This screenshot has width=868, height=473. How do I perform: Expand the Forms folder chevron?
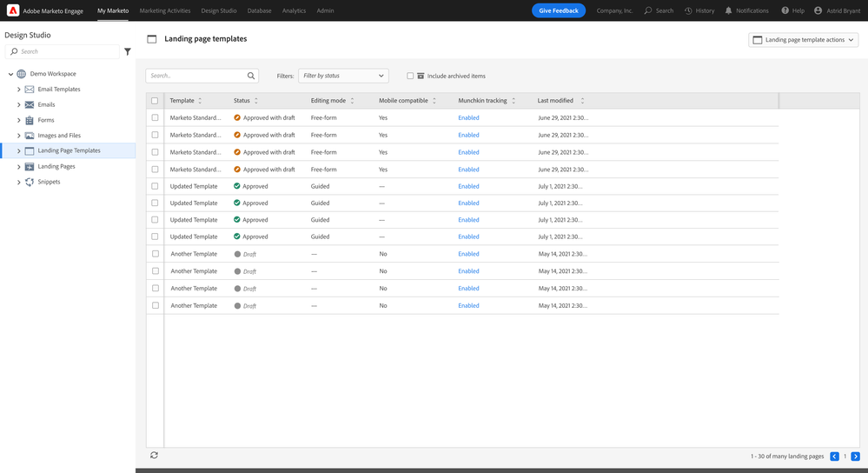(19, 120)
